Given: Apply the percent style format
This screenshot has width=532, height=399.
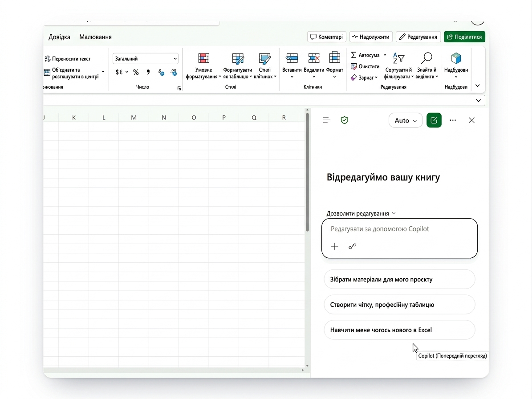Looking at the screenshot, I should point(136,72).
